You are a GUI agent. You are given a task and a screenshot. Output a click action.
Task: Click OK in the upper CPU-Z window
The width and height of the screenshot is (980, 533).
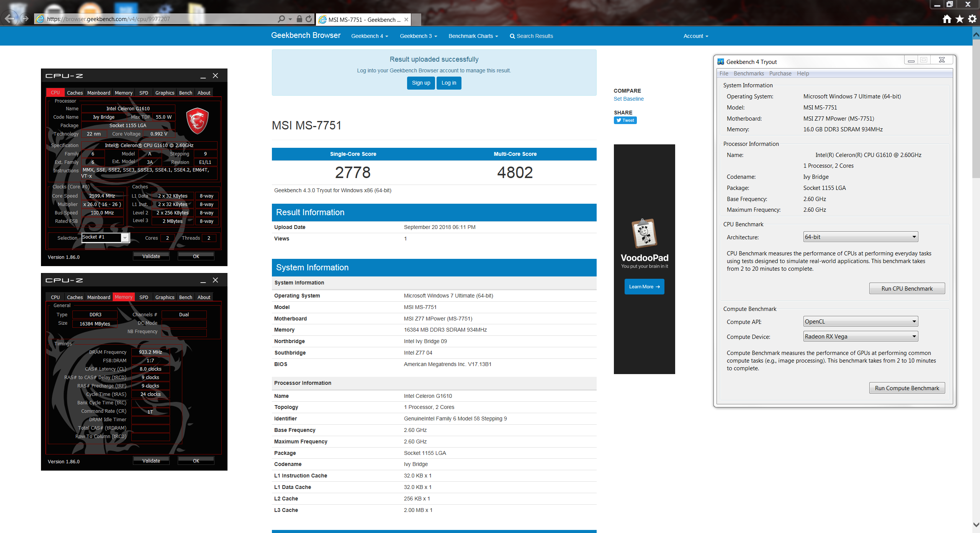pos(196,256)
